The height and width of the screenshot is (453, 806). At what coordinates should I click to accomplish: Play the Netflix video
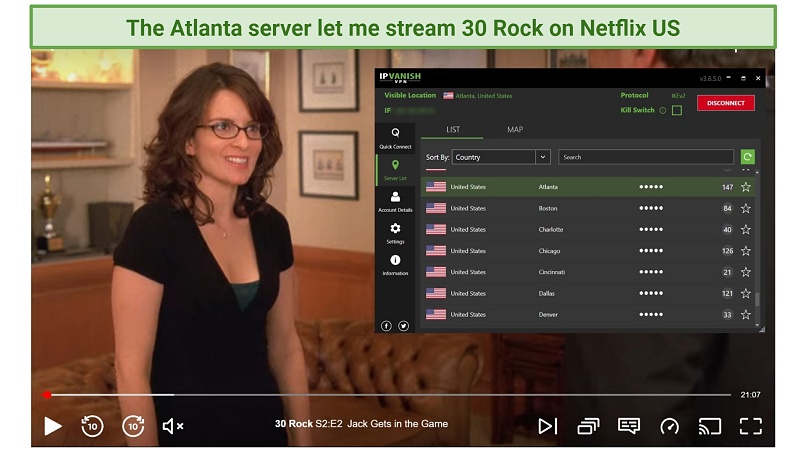52,426
